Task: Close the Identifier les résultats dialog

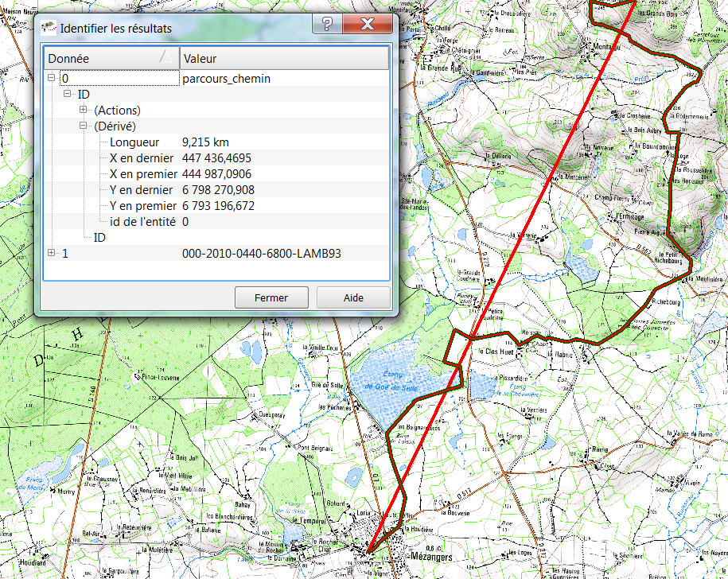Action: coord(368,25)
